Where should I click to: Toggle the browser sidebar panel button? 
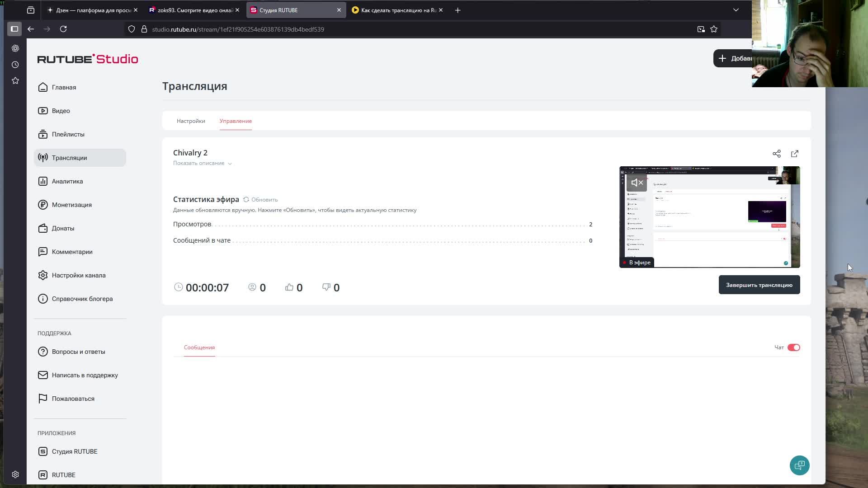14,29
